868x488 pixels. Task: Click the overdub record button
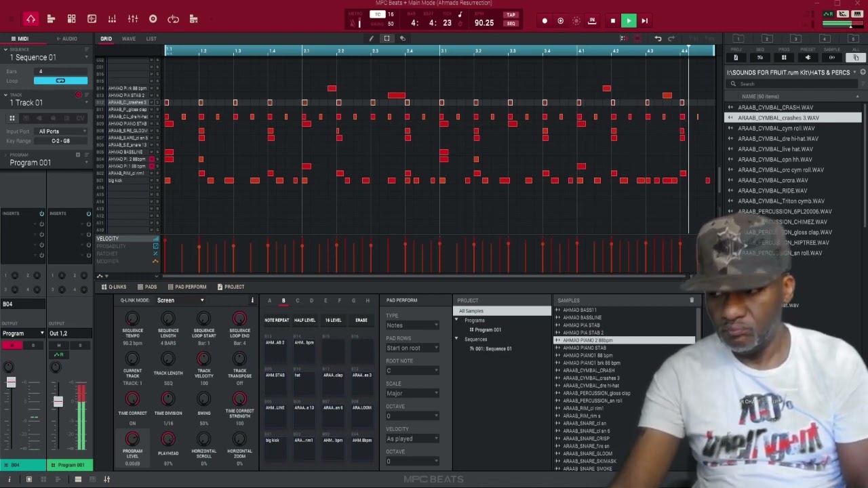coord(560,21)
